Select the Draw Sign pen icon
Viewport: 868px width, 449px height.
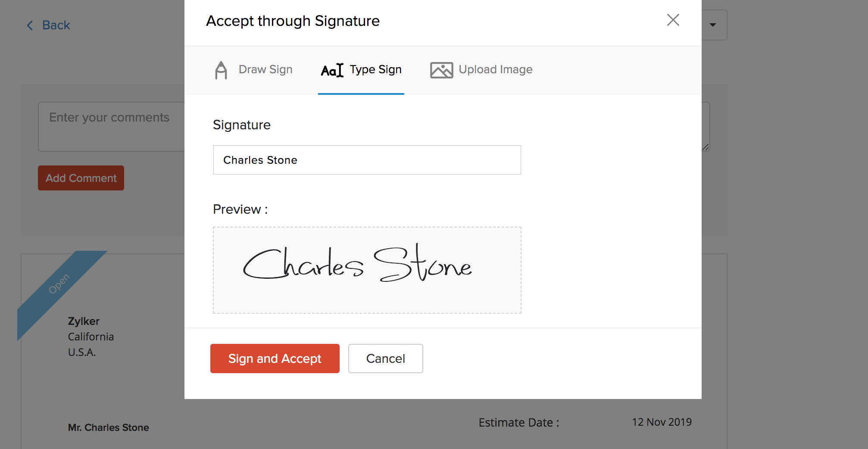(x=221, y=70)
